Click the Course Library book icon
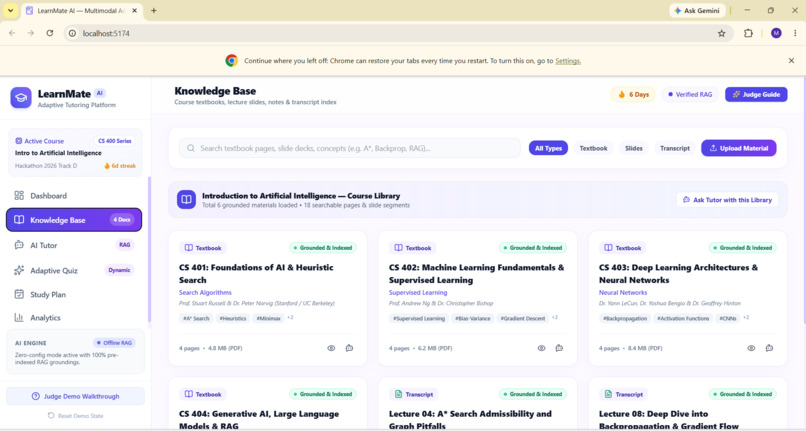Viewport: 806px width, 431px height. (x=187, y=200)
